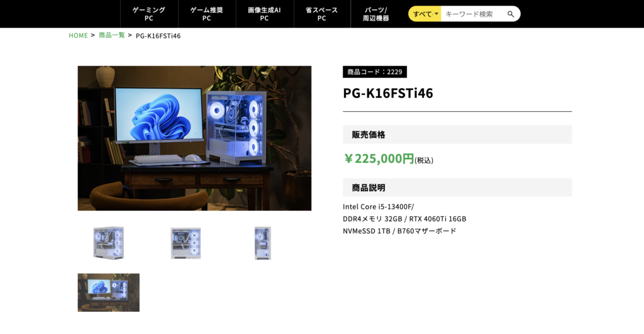Click the main product photo

coord(194,138)
